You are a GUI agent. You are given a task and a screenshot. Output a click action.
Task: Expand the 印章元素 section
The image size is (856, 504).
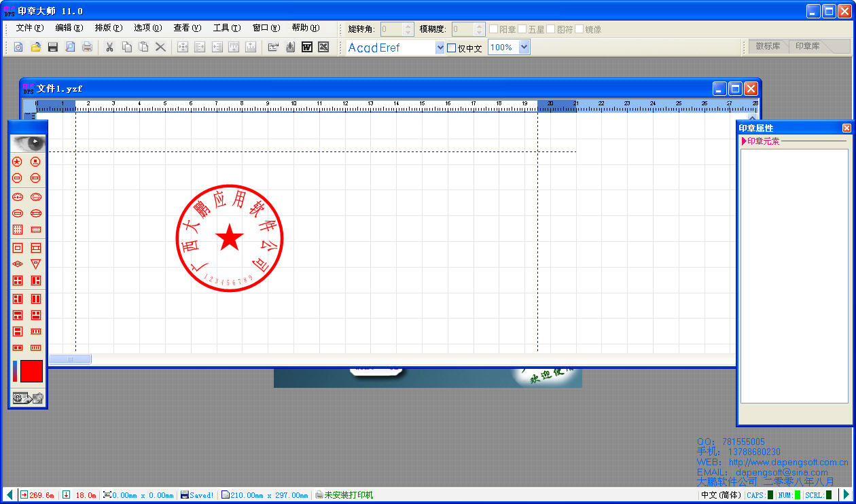744,141
